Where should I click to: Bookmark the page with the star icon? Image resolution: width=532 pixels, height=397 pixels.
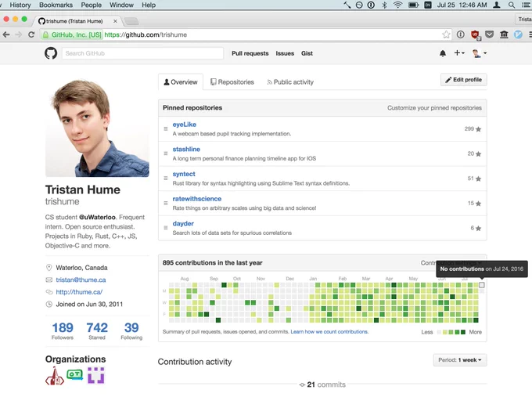(x=446, y=34)
